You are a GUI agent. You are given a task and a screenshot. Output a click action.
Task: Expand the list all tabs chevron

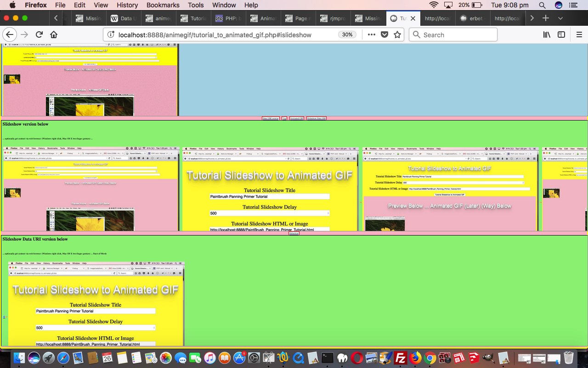[560, 18]
